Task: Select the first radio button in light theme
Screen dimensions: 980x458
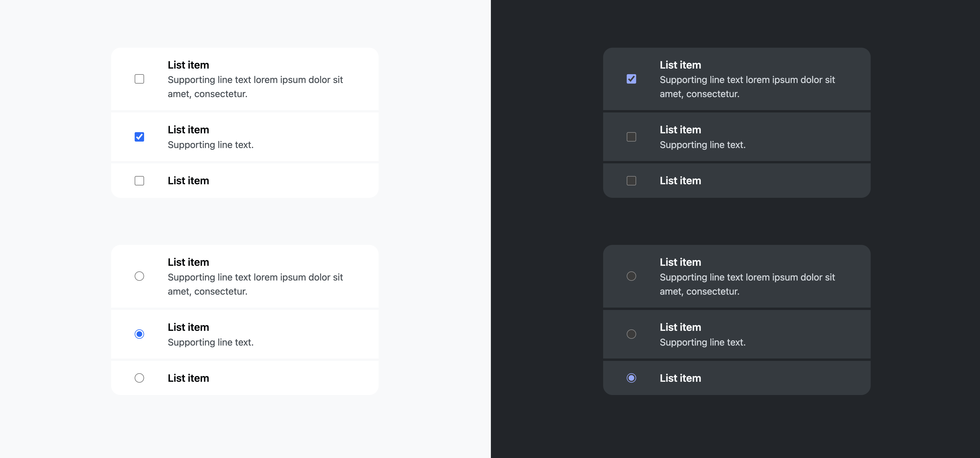Action: tap(139, 276)
